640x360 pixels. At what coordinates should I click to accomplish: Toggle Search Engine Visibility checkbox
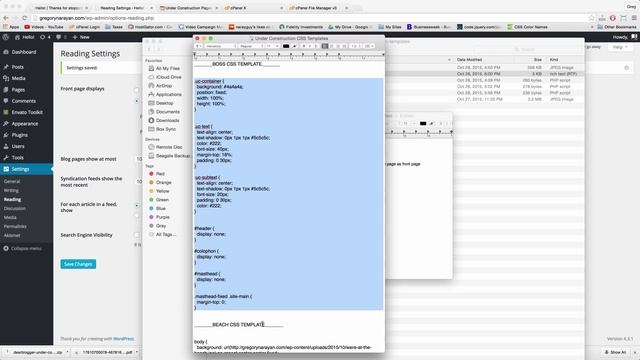pos(137,235)
